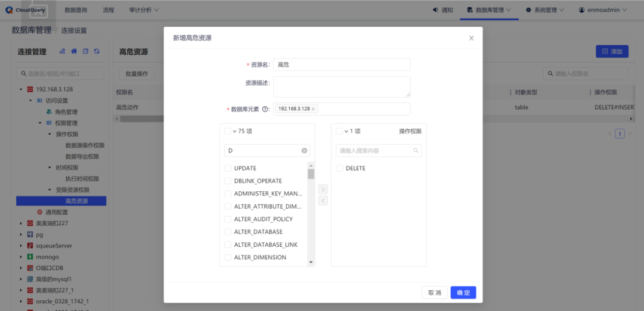The image size is (644, 311).
Task: Open the 流程 menu
Action: point(109,10)
